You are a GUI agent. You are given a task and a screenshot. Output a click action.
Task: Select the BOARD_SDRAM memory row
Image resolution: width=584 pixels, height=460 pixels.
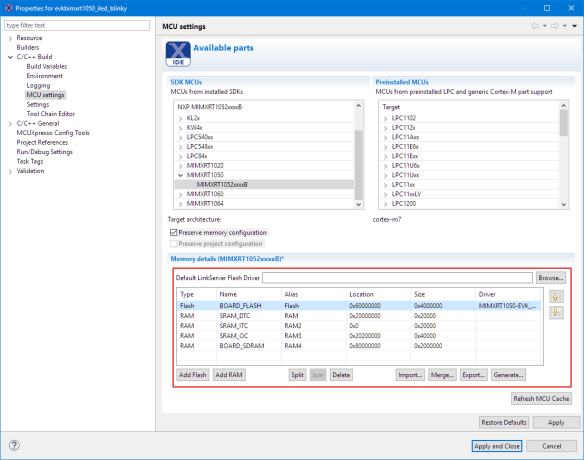tap(359, 346)
